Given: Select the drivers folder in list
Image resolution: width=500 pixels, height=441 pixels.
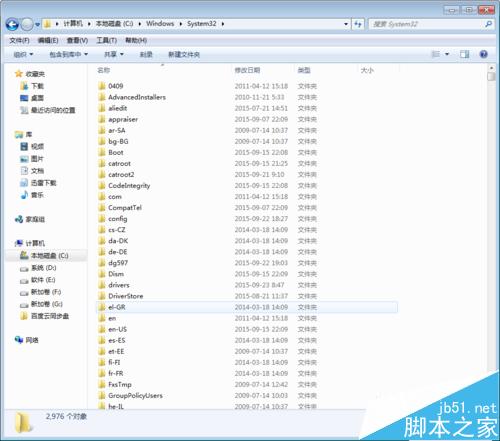Looking at the screenshot, I should click(x=119, y=285).
